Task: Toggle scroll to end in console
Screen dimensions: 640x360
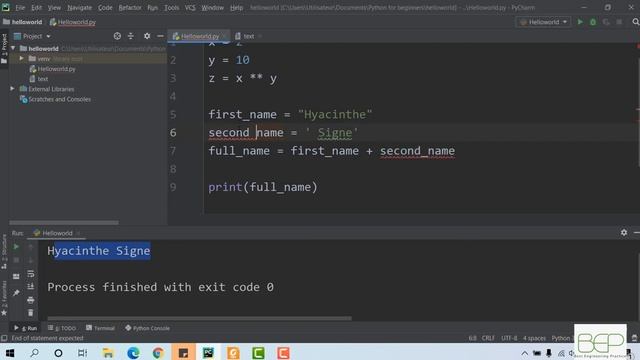Action: tap(31, 287)
